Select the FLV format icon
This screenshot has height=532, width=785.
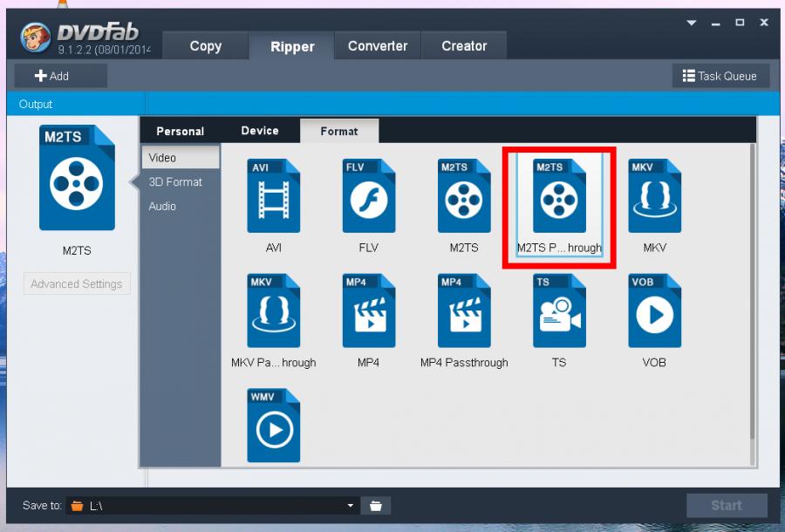point(368,195)
